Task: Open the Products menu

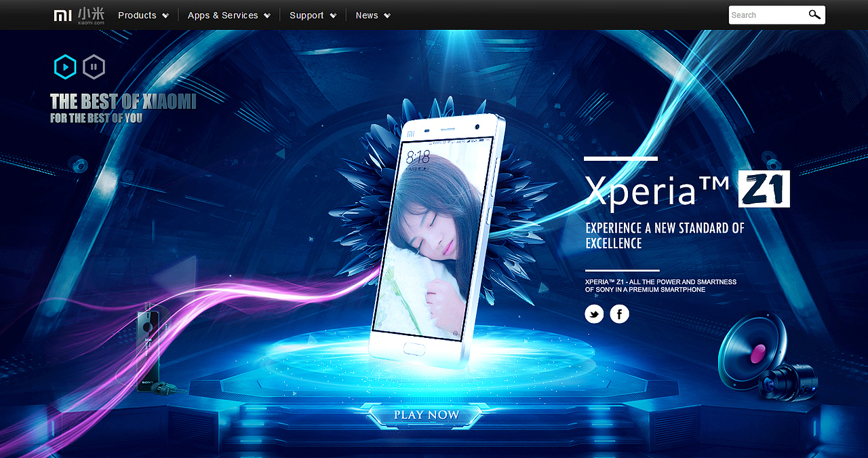Action: click(137, 15)
